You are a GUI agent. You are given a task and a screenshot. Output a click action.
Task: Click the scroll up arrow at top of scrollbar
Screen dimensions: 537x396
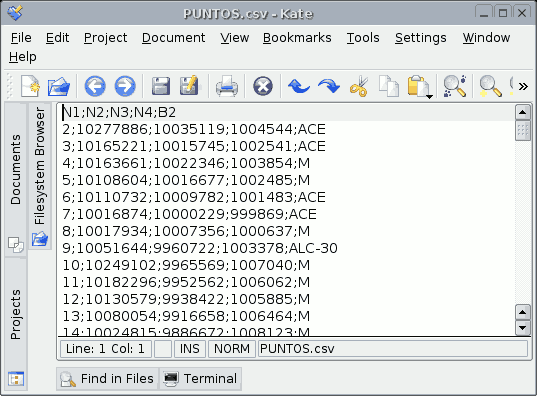pyautogui.click(x=523, y=112)
